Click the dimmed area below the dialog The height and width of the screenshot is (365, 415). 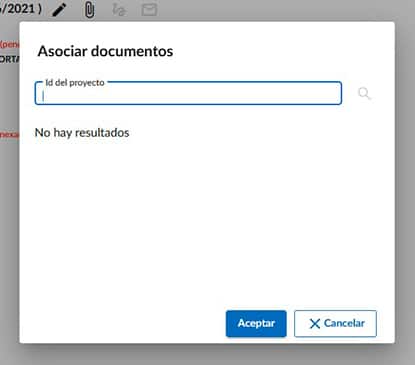207,354
